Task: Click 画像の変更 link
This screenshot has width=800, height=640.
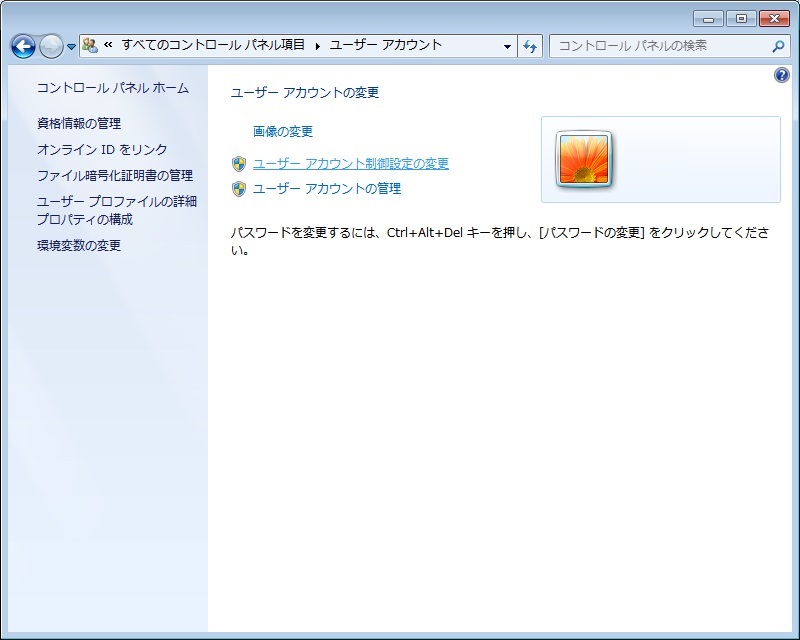Action: point(283,131)
